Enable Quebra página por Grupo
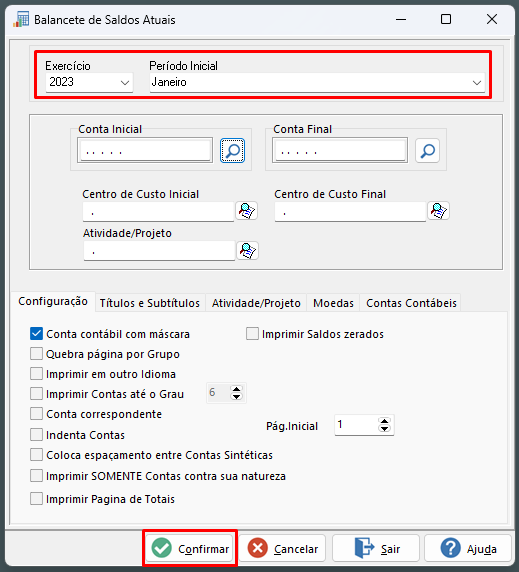This screenshot has height=572, width=519. (x=36, y=353)
